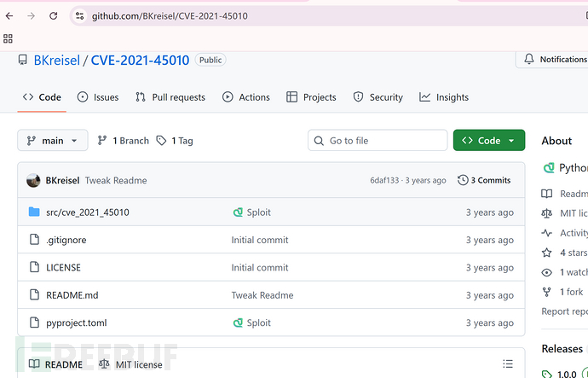Open the Projects tab
588x378 pixels.
click(311, 97)
